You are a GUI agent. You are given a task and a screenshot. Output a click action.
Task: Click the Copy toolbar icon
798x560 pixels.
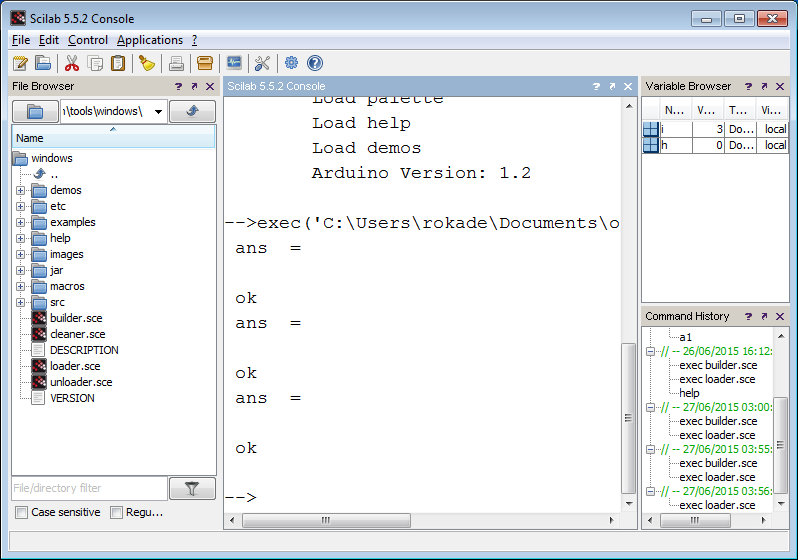[95, 63]
